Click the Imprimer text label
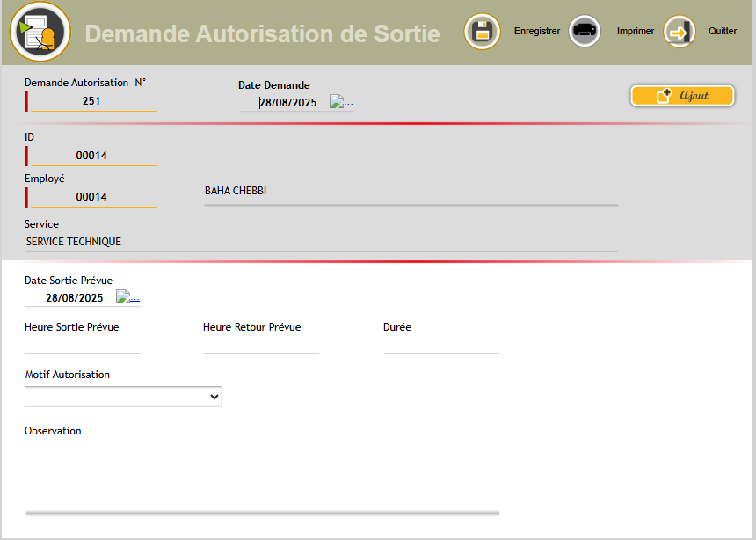The width and height of the screenshot is (756, 540). [636, 31]
